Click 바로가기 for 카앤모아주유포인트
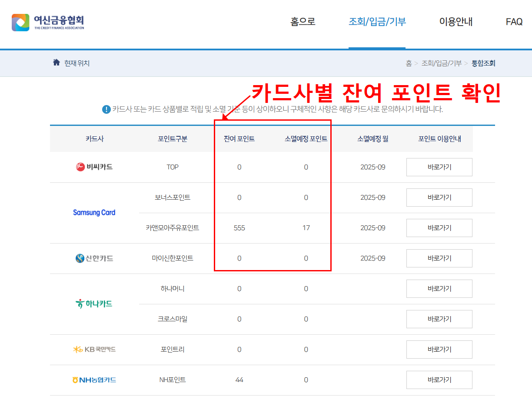Image resolution: width=532 pixels, height=399 pixels. pyautogui.click(x=439, y=228)
